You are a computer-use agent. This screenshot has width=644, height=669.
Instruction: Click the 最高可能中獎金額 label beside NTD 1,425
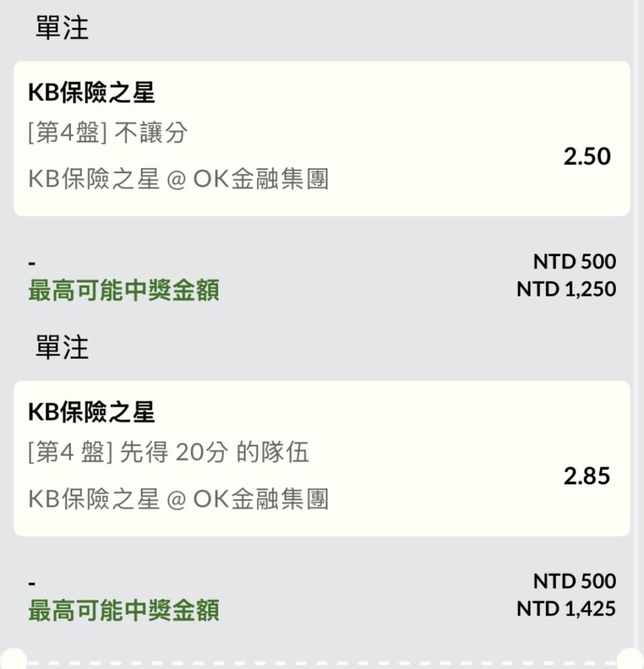click(x=124, y=610)
